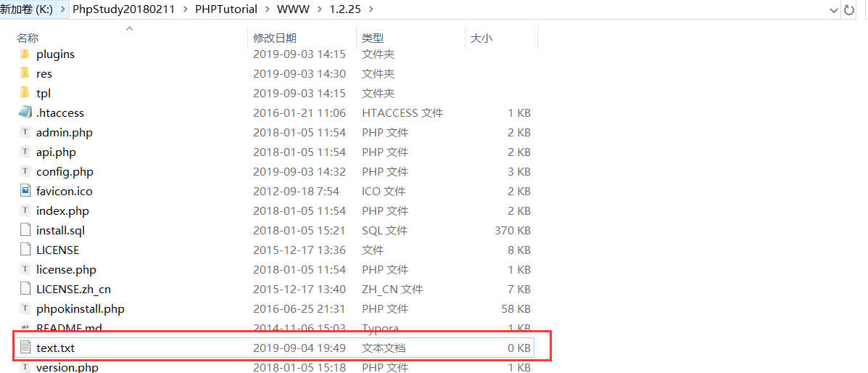Click the plugins folder icon
868x373 pixels.
[25, 54]
